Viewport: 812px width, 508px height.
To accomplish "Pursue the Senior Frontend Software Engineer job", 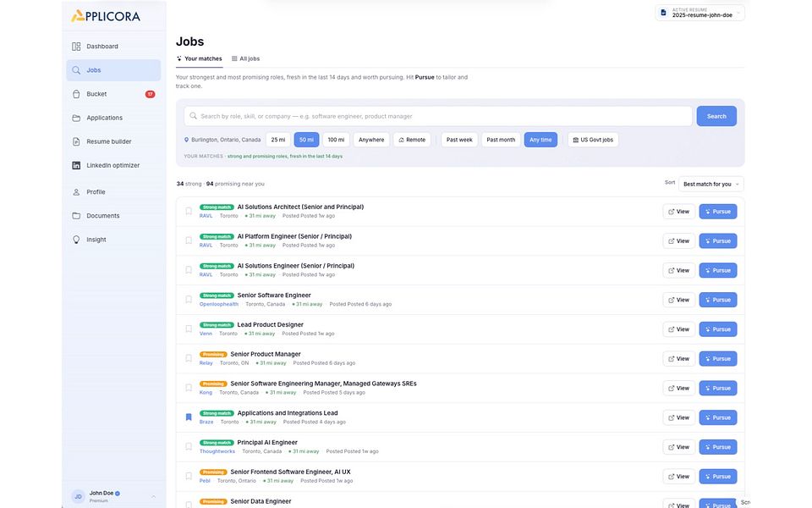I will point(718,477).
